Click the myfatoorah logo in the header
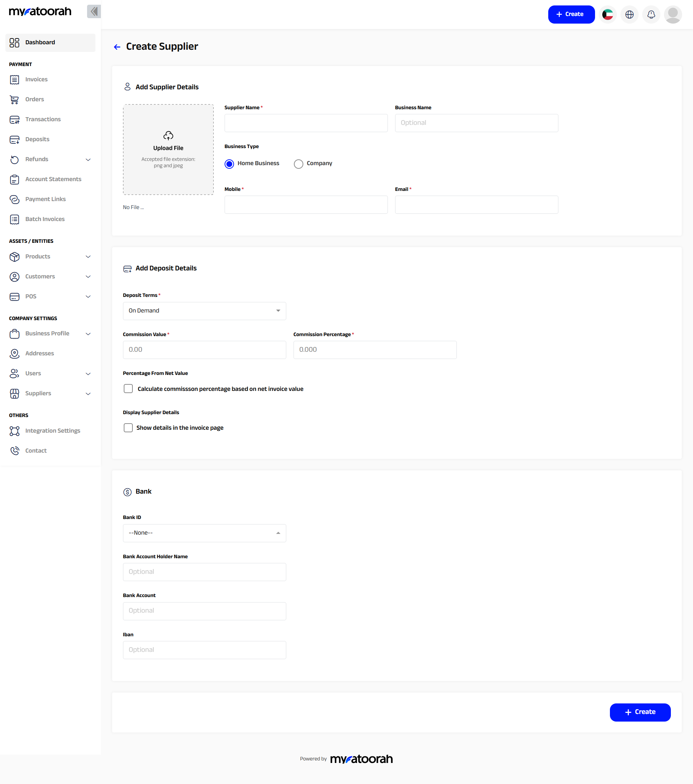 [x=40, y=12]
